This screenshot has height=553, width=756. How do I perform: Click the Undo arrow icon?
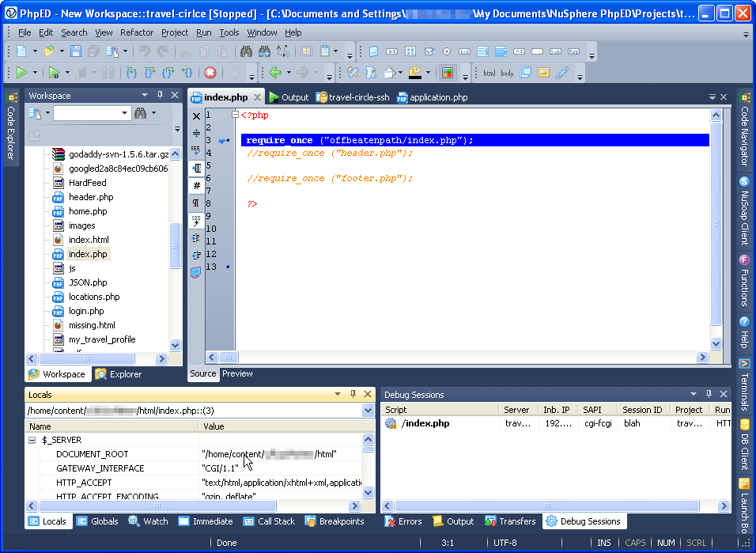(144, 51)
